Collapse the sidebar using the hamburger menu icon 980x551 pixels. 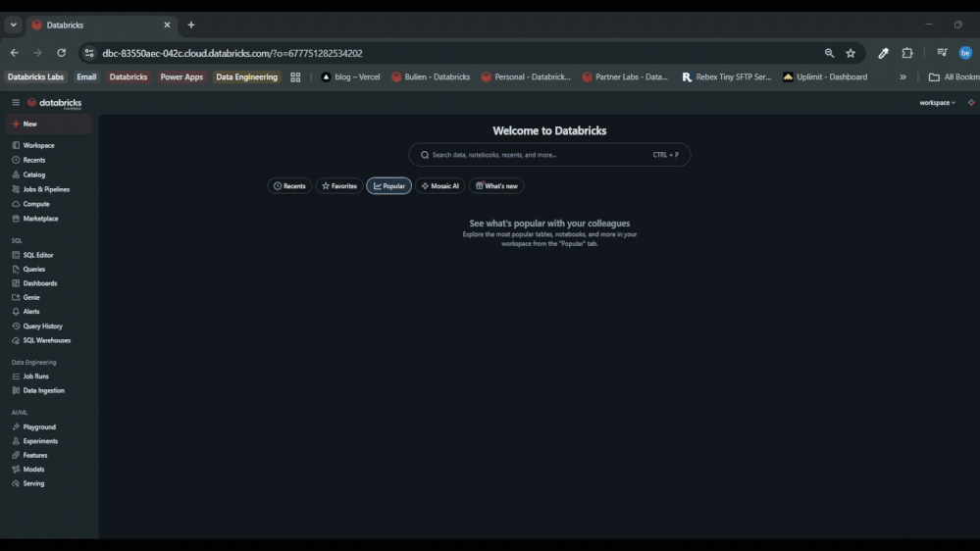(x=16, y=103)
